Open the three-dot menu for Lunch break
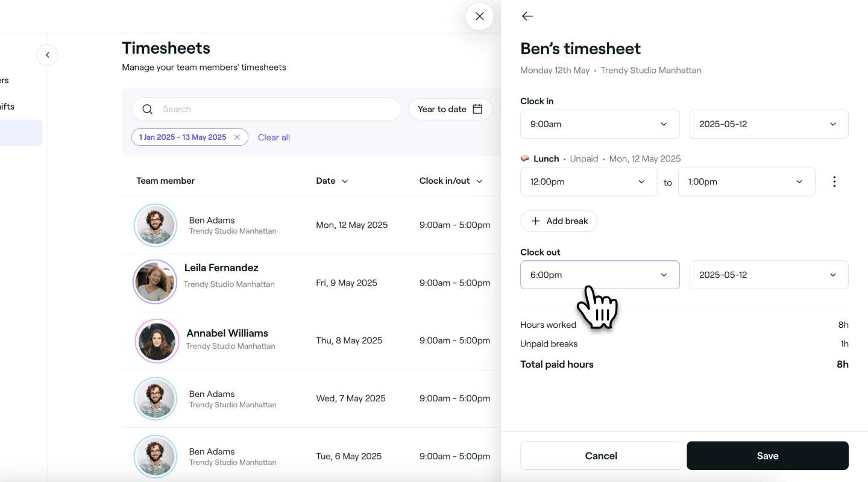 pyautogui.click(x=834, y=181)
